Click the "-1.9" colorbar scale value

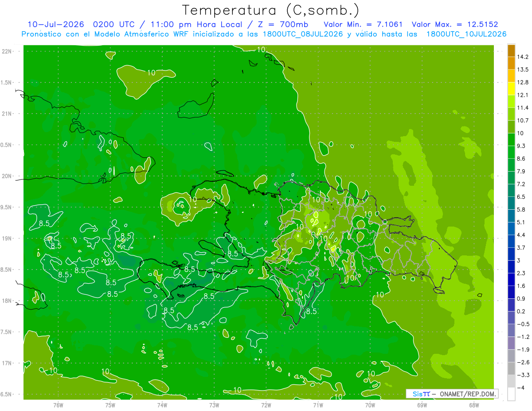(x=523, y=349)
